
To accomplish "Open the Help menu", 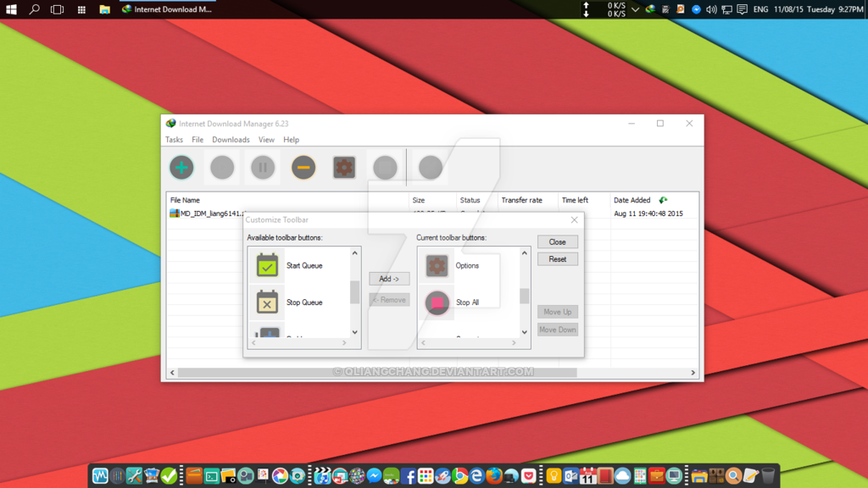I will 292,140.
